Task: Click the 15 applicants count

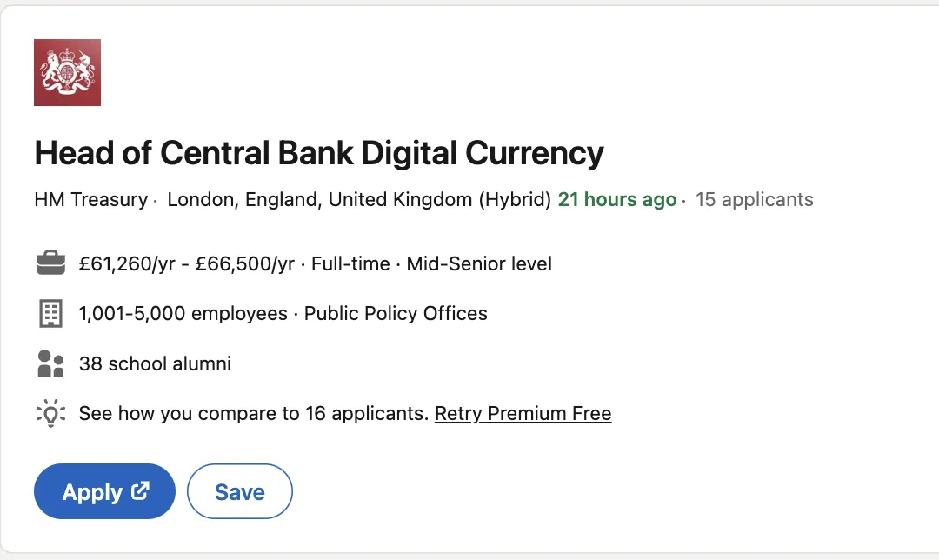Action: pyautogui.click(x=755, y=199)
